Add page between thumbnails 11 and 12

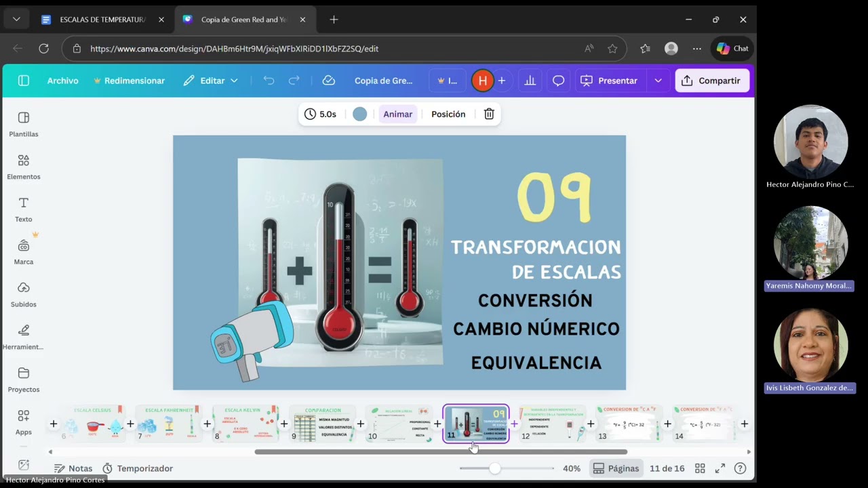pyautogui.click(x=514, y=424)
